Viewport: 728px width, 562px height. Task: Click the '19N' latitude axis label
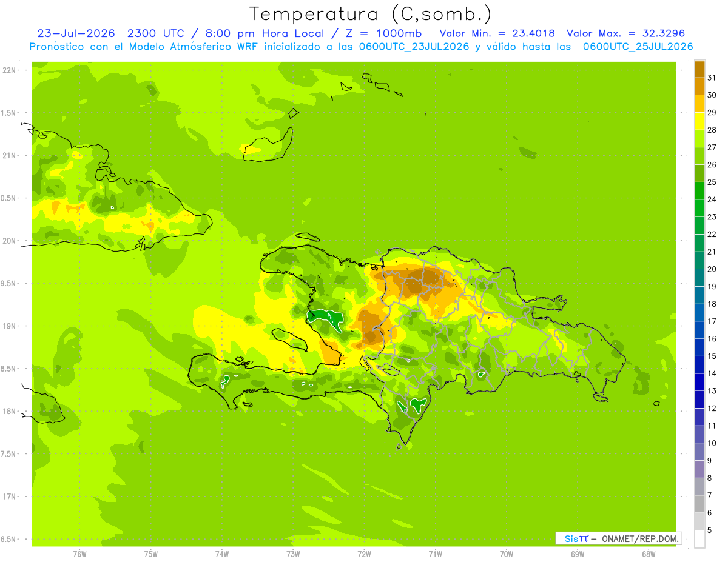[x=10, y=326]
